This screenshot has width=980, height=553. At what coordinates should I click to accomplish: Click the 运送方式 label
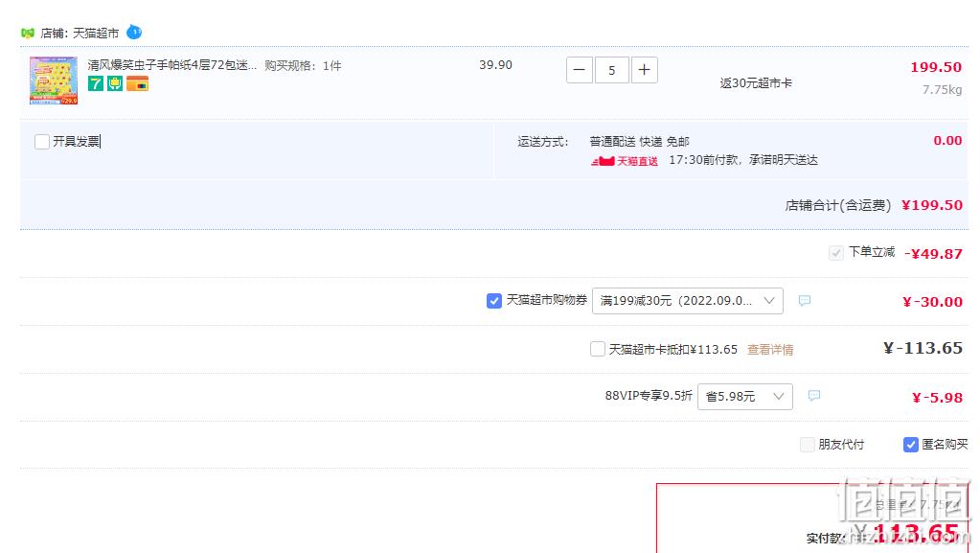coord(542,142)
